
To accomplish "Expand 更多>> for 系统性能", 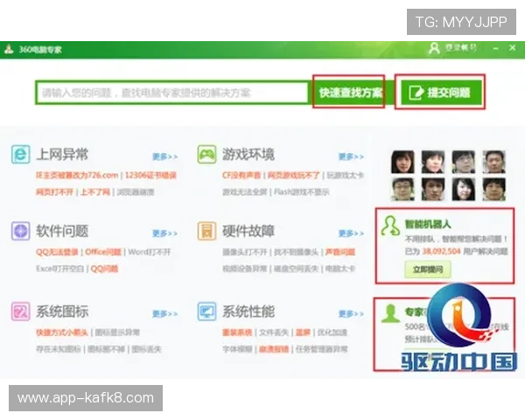I will tap(351, 314).
